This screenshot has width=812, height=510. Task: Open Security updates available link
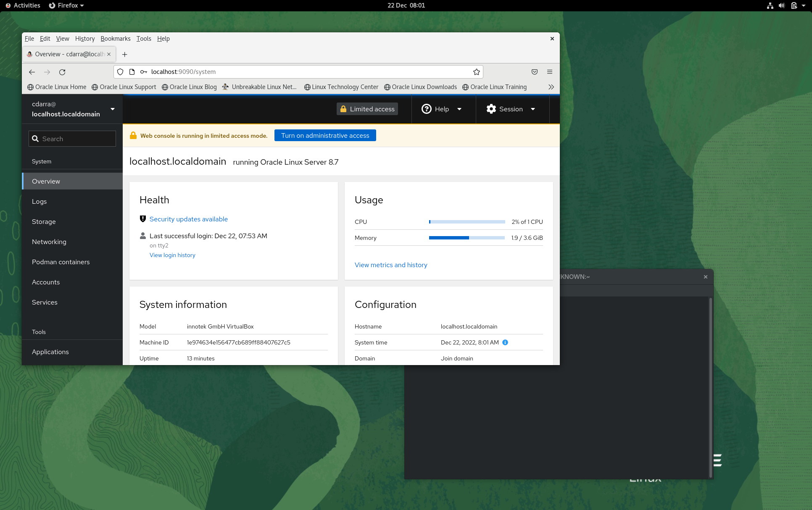[x=188, y=219]
